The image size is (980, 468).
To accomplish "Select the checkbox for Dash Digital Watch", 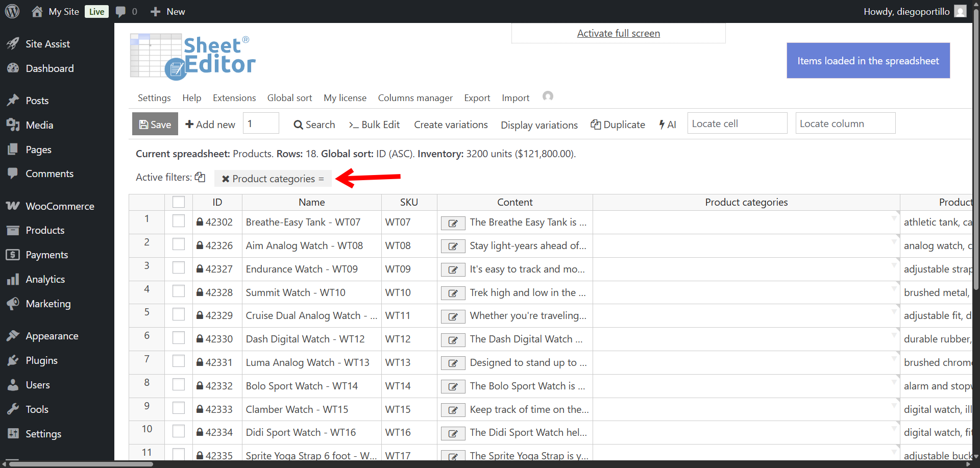I will 179,338.
